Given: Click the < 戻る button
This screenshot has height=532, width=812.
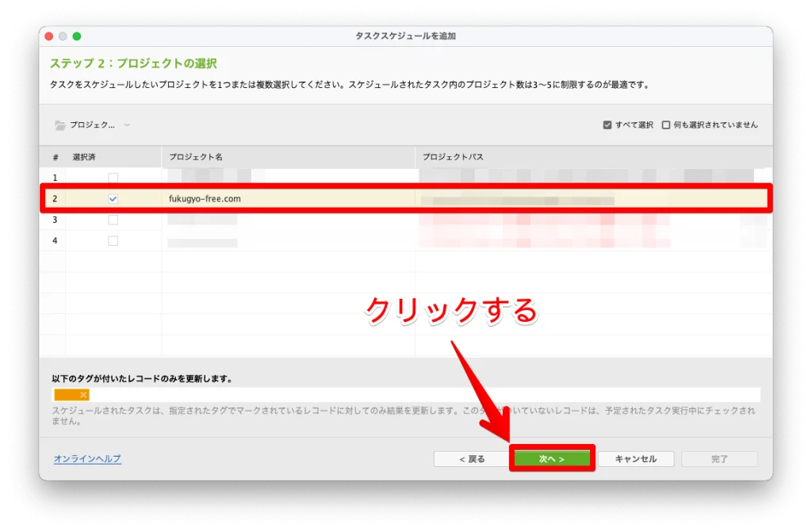Looking at the screenshot, I should (x=472, y=458).
